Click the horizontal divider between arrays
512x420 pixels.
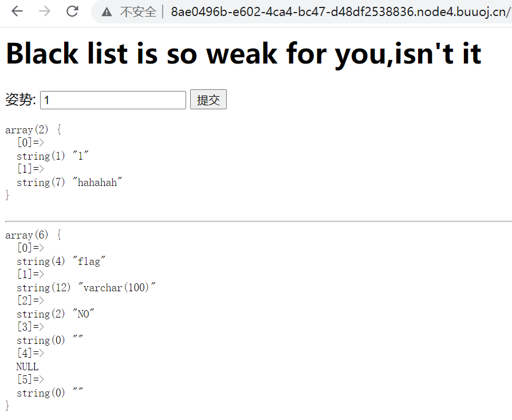coord(258,221)
